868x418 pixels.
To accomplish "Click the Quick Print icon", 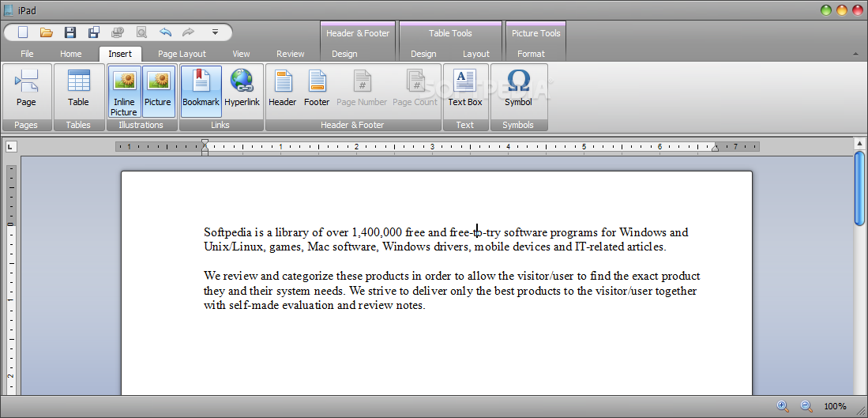I will click(x=118, y=32).
